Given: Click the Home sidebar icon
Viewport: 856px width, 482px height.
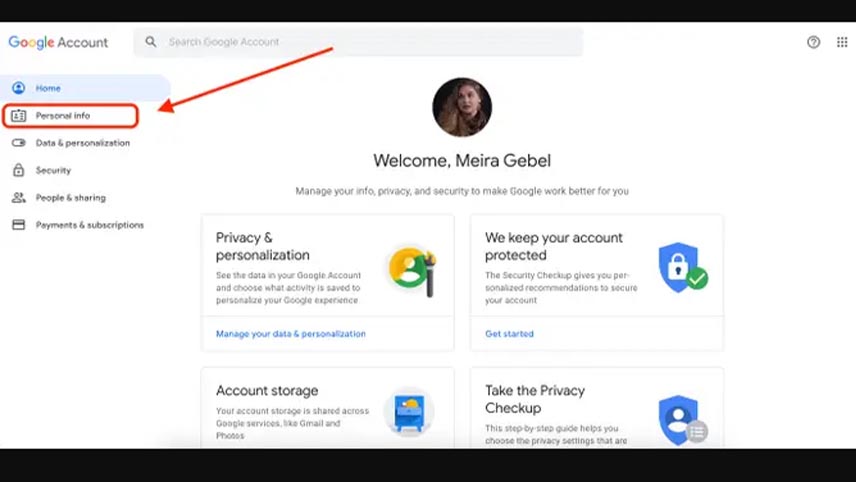Looking at the screenshot, I should tap(19, 88).
